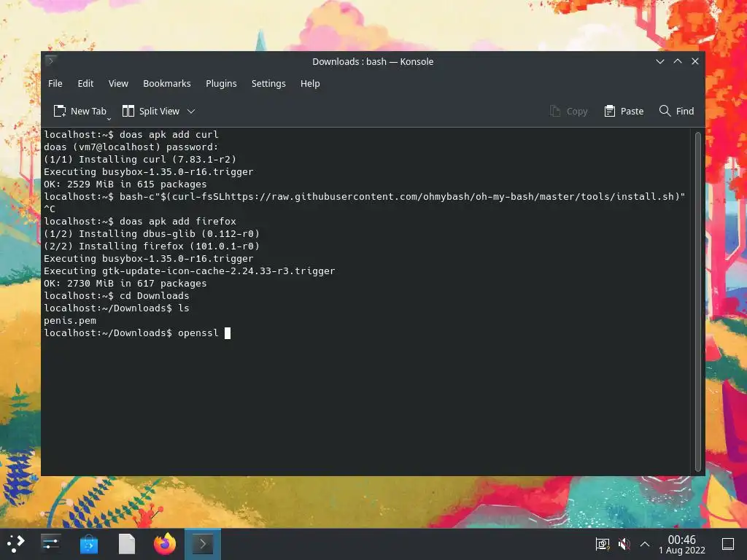Image resolution: width=747 pixels, height=560 pixels.
Task: Open the View menu
Action: click(x=118, y=83)
